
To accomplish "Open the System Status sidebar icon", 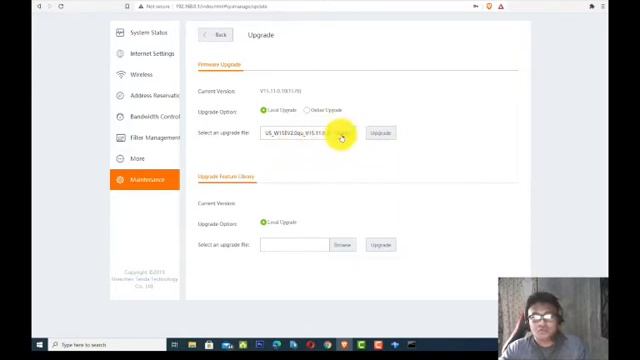I will pos(120,33).
